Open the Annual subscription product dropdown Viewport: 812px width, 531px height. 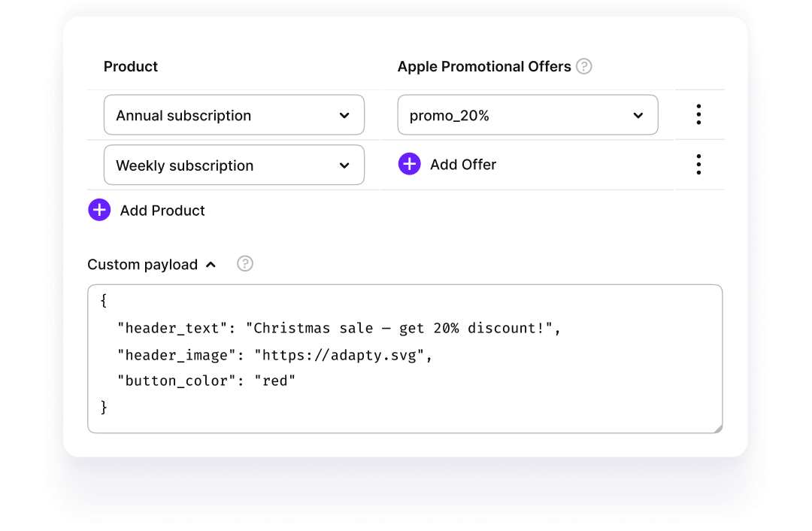tap(233, 114)
